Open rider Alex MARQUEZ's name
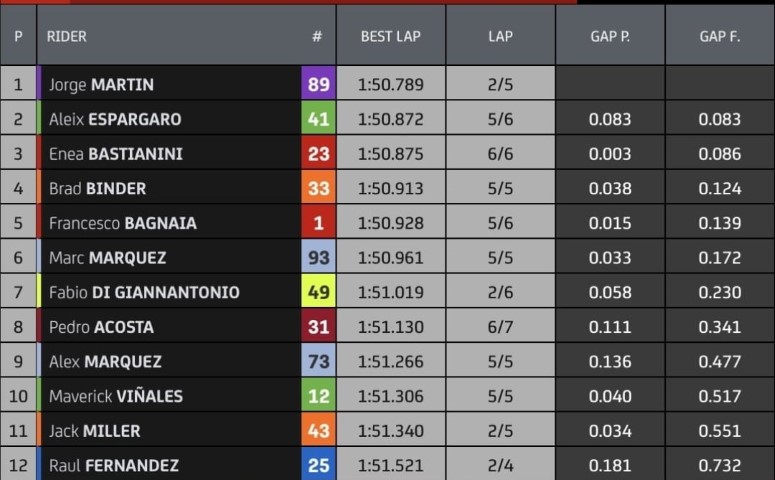Image resolution: width=775 pixels, height=480 pixels. point(105,361)
